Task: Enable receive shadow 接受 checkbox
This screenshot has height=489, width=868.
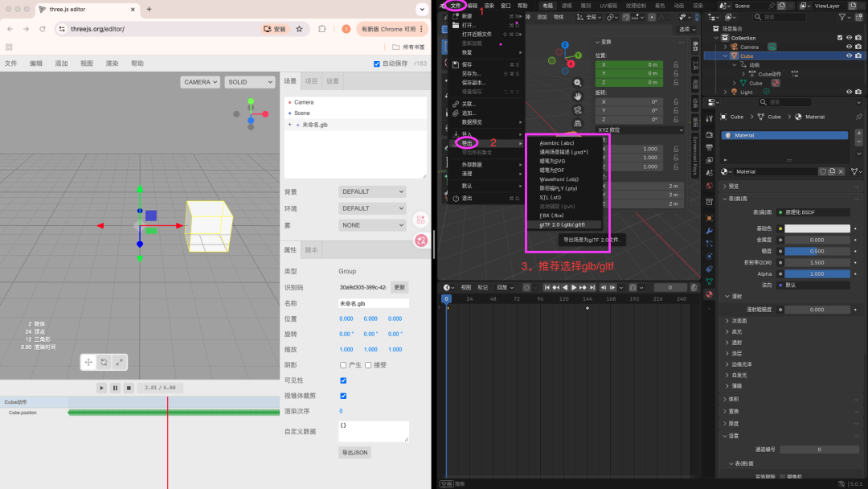Action: (368, 365)
